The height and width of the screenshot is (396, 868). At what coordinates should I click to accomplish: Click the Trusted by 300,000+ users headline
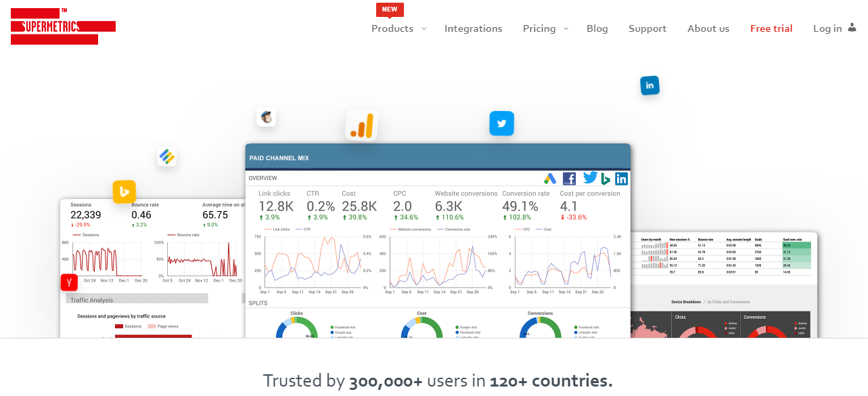(x=438, y=380)
